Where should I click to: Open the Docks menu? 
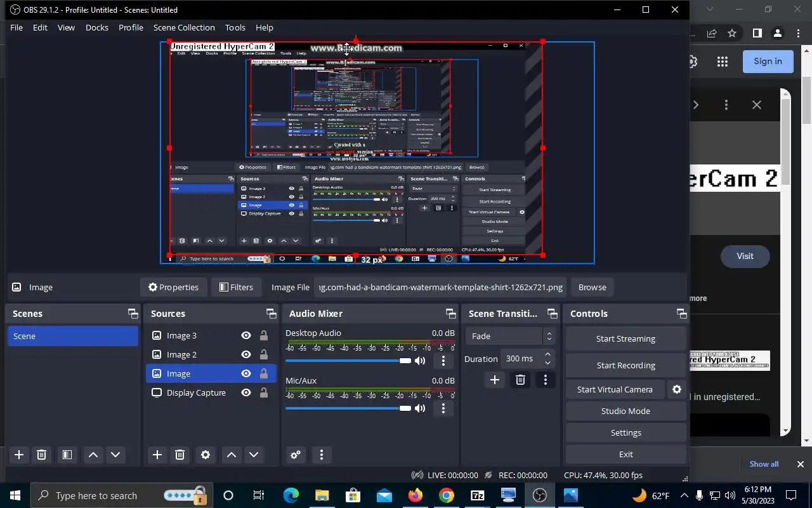click(x=97, y=27)
